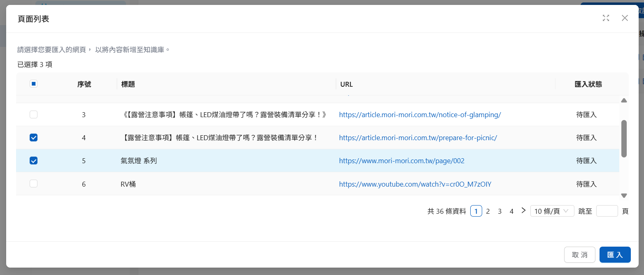Jump to page 4 of results
644x275 pixels.
click(x=511, y=211)
